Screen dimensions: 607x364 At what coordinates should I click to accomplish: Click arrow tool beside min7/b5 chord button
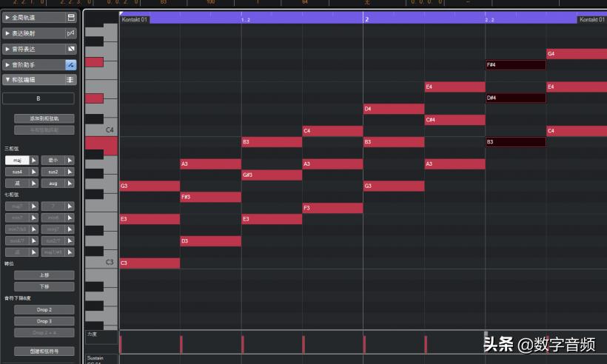pos(33,229)
